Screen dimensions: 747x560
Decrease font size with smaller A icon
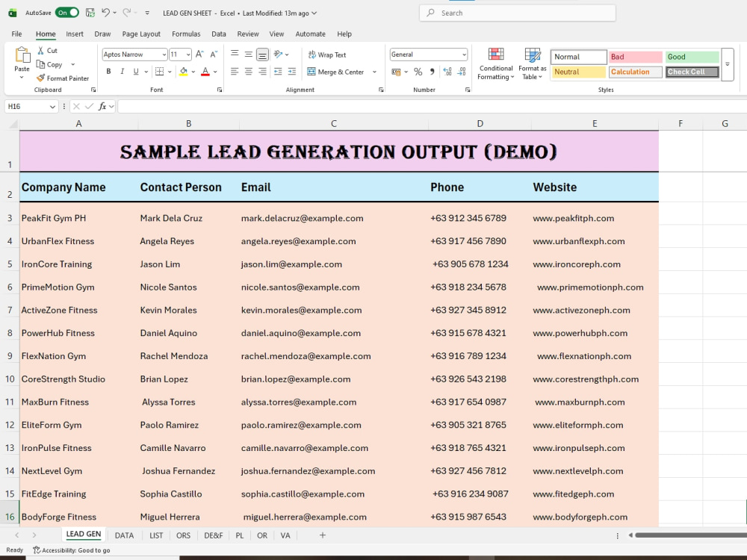click(x=214, y=55)
